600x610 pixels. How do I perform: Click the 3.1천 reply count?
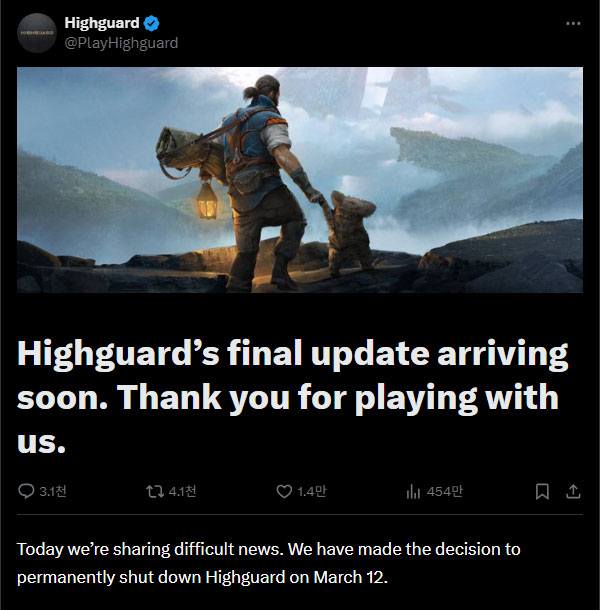click(53, 491)
